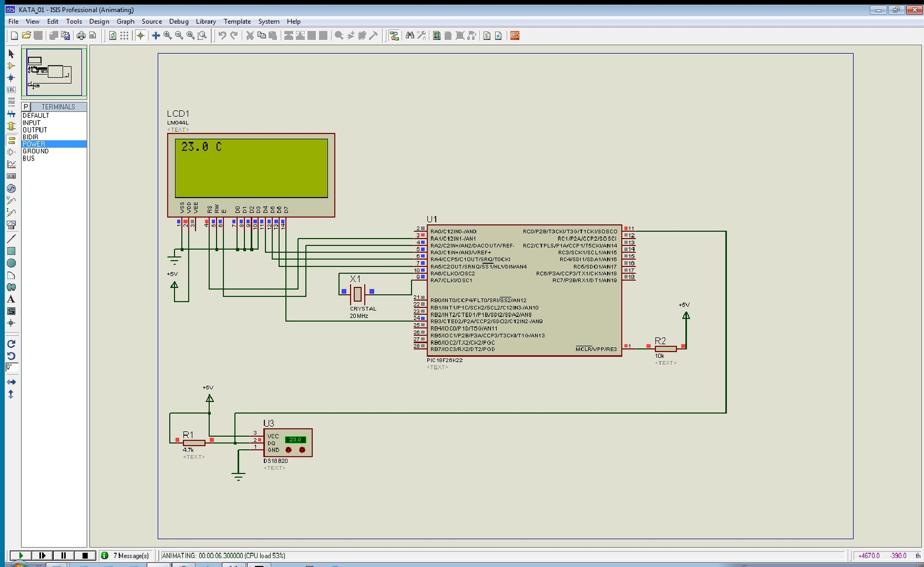Screen dimensions: 924x567
Task: Click the P pick devices button
Action: tap(25, 107)
